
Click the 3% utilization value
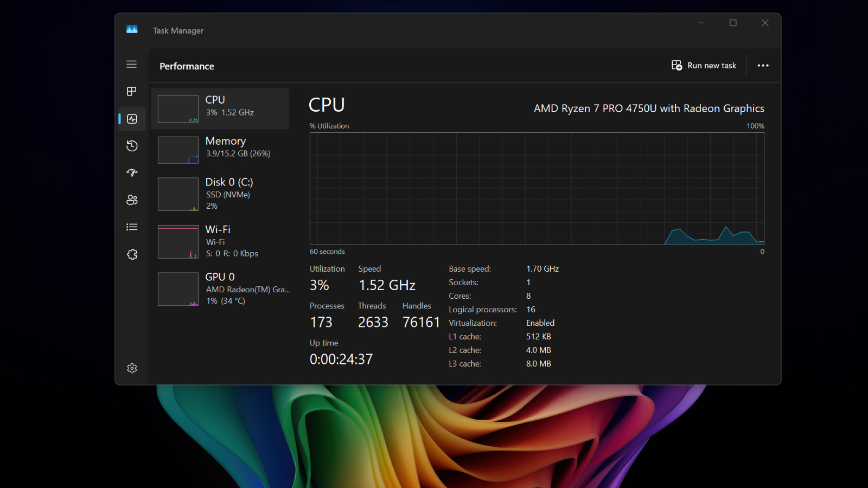click(x=319, y=285)
